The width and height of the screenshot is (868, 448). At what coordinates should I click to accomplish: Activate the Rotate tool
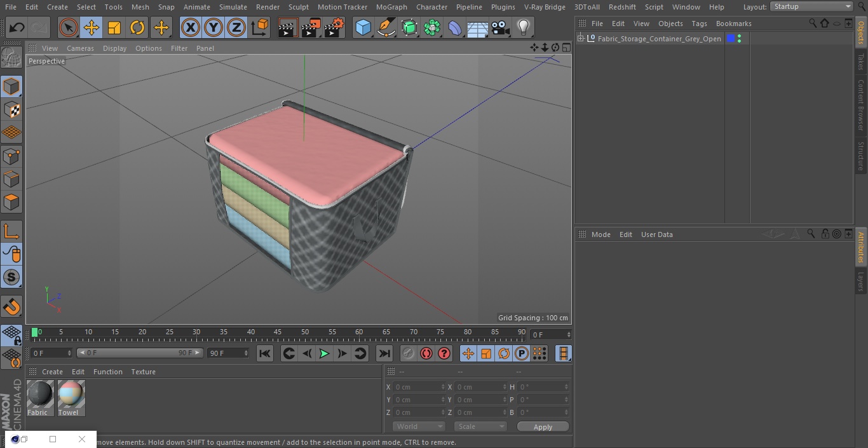click(137, 27)
